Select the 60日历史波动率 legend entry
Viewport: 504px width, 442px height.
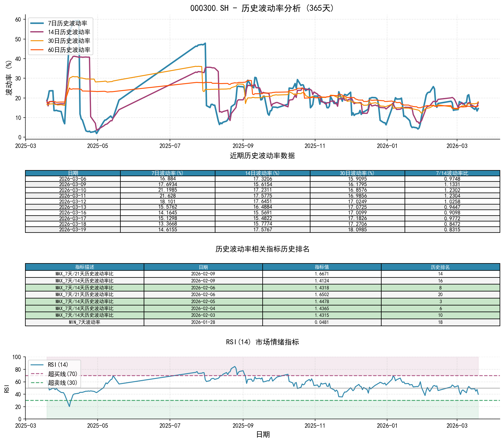click(69, 50)
